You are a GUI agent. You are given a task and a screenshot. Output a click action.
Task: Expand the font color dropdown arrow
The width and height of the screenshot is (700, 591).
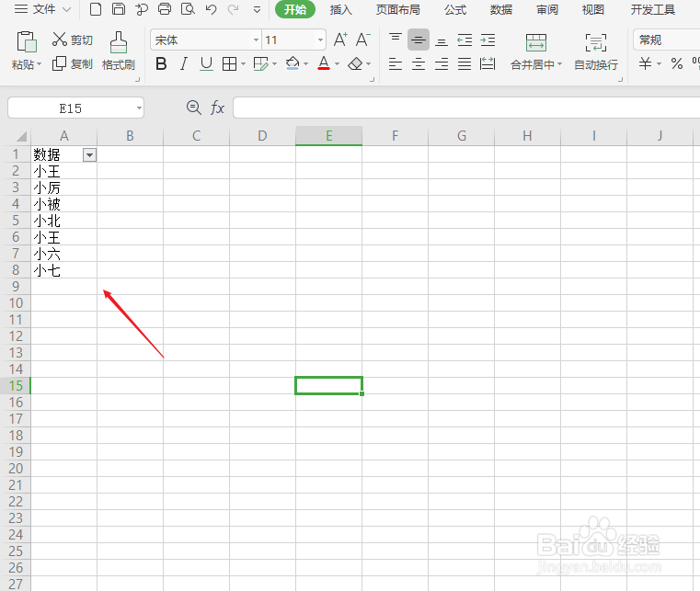337,63
